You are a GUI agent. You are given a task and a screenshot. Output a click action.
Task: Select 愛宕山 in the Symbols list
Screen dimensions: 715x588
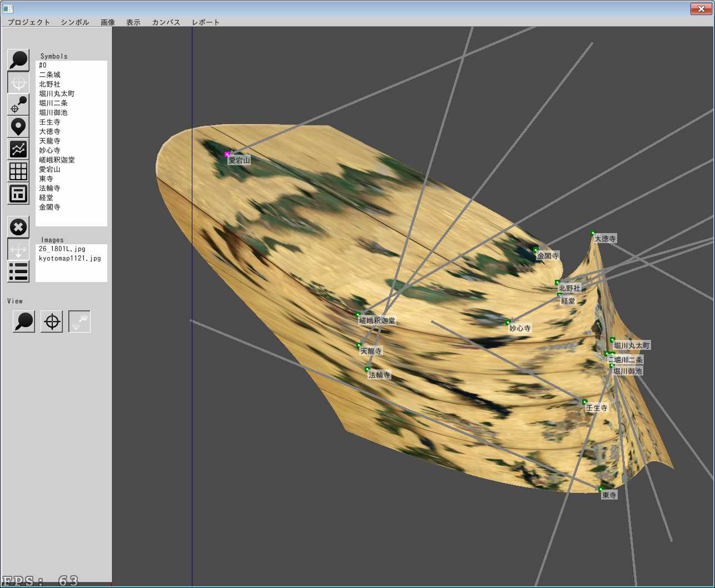(x=71, y=169)
